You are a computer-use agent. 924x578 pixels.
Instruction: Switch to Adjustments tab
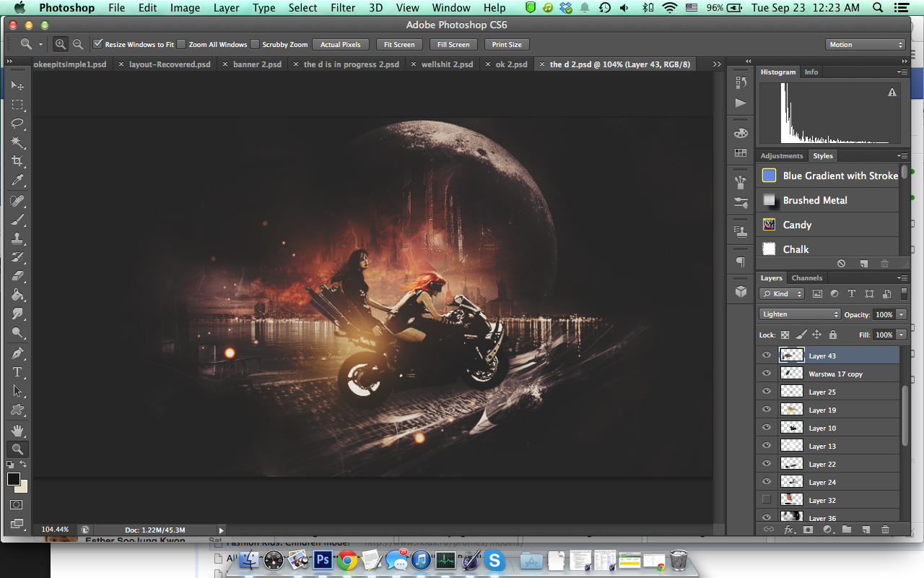click(x=781, y=156)
